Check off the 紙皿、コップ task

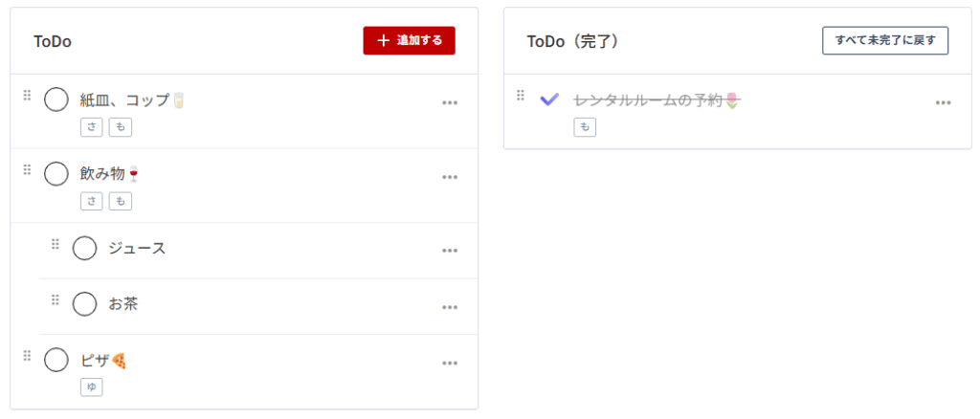click(x=56, y=99)
